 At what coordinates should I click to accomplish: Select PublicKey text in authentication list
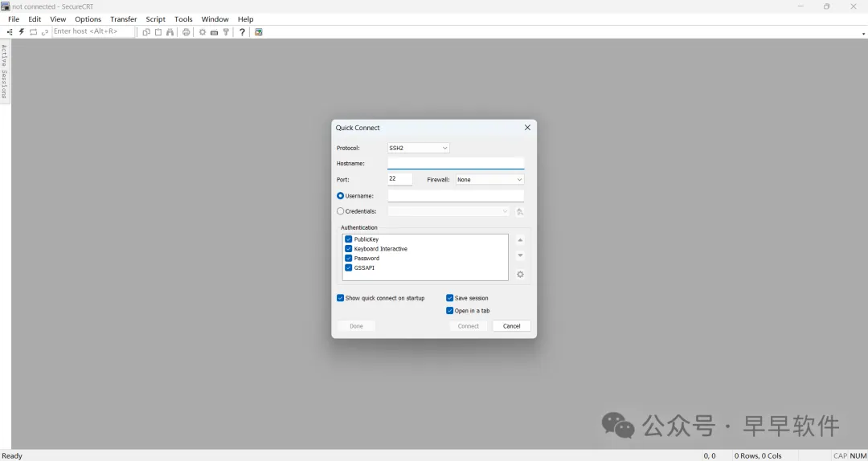(x=366, y=239)
